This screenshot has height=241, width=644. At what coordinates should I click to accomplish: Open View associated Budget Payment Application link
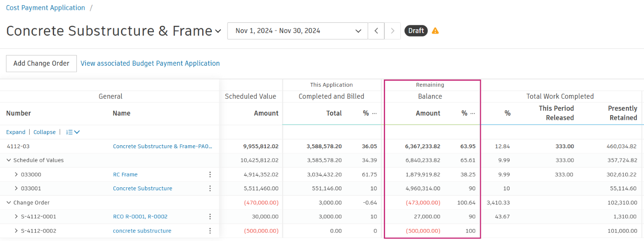[x=150, y=64]
